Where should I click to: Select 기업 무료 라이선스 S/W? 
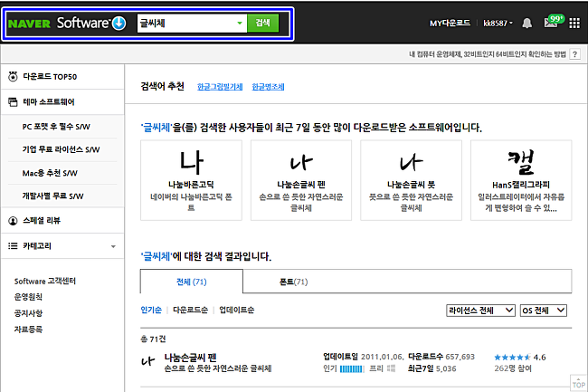coord(62,149)
